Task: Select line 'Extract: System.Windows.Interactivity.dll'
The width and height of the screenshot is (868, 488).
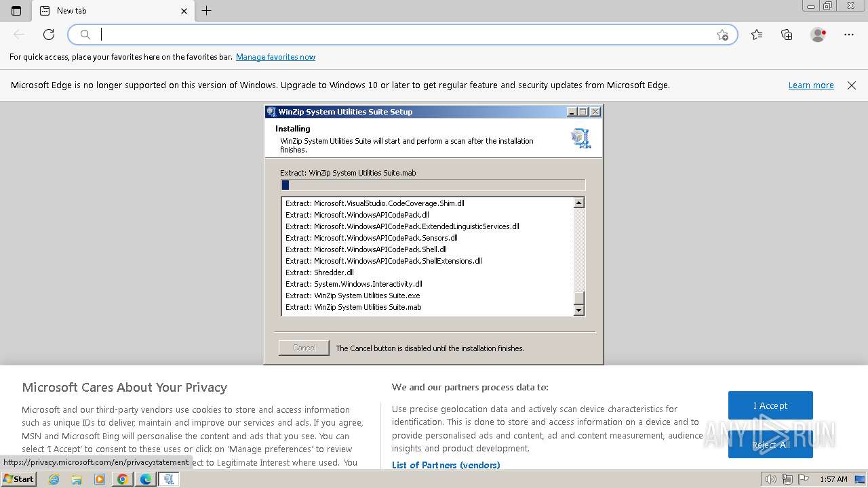Action: 354,284
